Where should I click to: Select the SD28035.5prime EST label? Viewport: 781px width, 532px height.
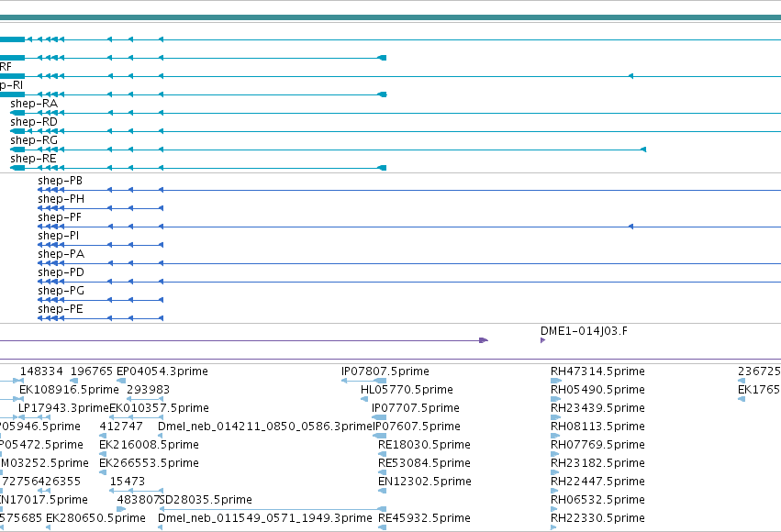(206, 500)
